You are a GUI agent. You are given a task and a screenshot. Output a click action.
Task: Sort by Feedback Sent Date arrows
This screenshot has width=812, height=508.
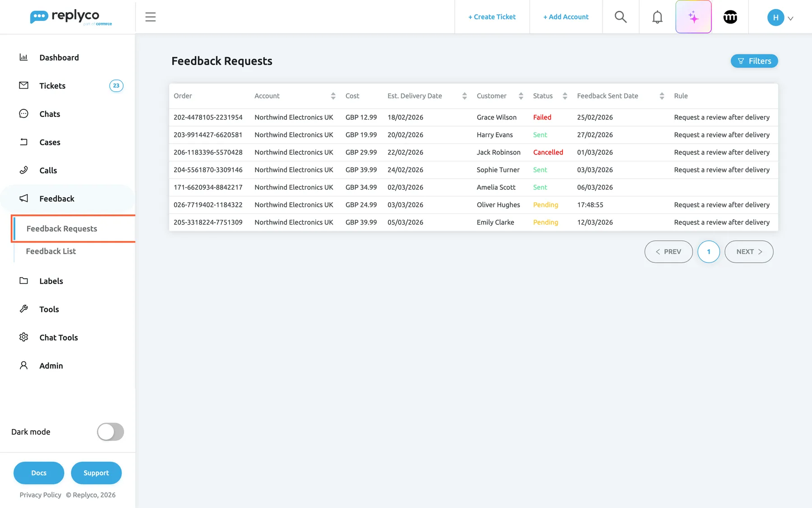click(661, 96)
